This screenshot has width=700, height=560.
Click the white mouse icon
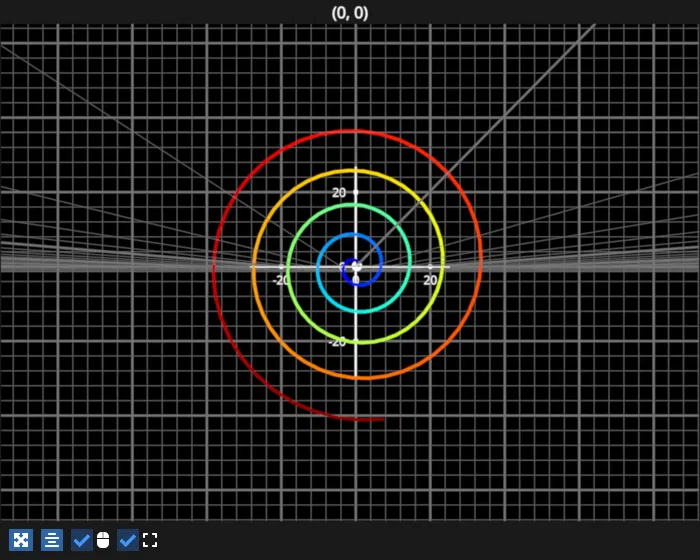(x=103, y=540)
